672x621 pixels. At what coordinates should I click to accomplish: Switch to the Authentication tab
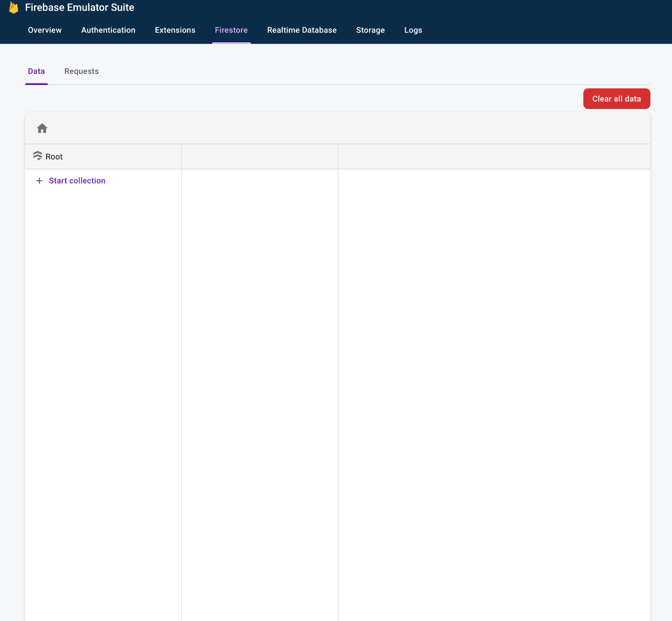[108, 30]
